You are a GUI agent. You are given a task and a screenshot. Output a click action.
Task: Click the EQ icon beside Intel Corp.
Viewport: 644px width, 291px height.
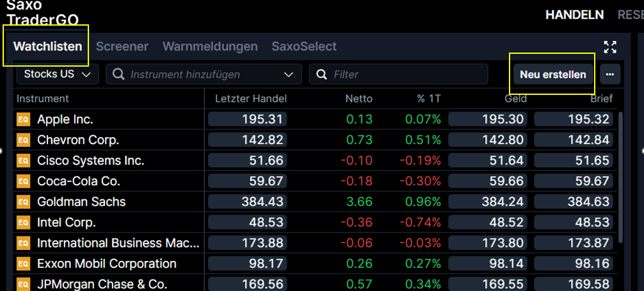[24, 222]
